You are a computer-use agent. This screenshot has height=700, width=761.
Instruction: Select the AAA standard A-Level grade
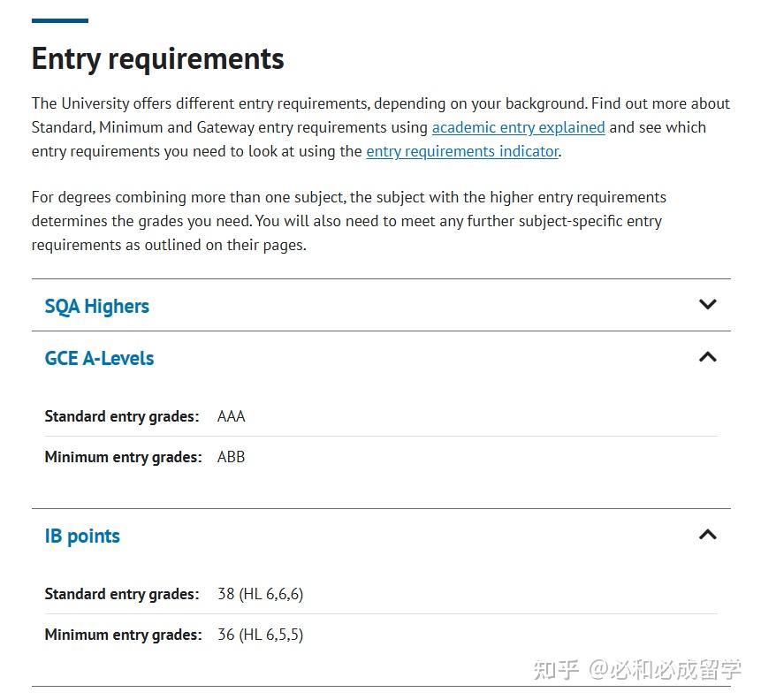231,416
